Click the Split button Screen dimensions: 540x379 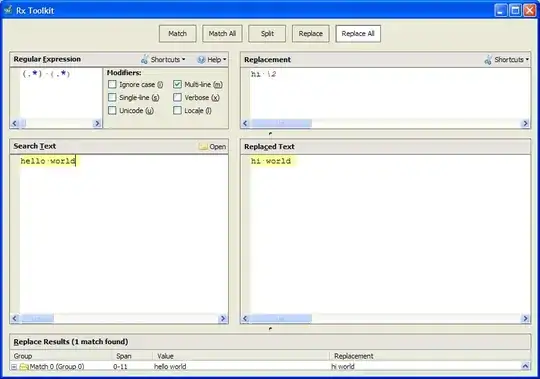[x=267, y=34]
